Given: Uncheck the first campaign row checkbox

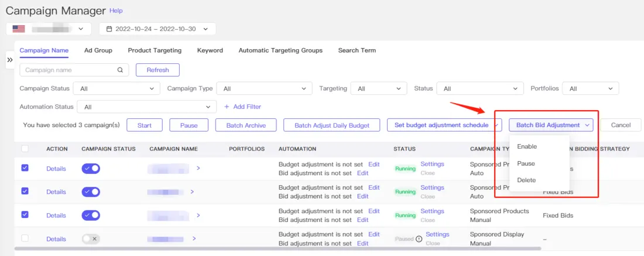Looking at the screenshot, I should [x=25, y=168].
